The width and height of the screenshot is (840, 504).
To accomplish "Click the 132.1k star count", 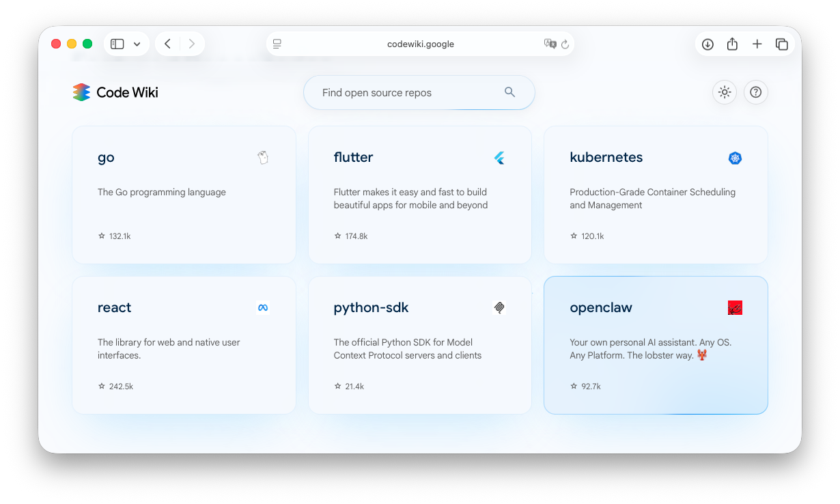I will (x=120, y=236).
